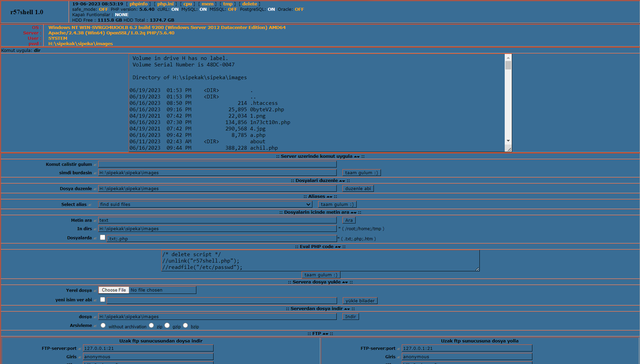Viewport: 640px width, 364px height.
Task: Tick the yeni isim ver abi checkbox
Action: (x=103, y=300)
